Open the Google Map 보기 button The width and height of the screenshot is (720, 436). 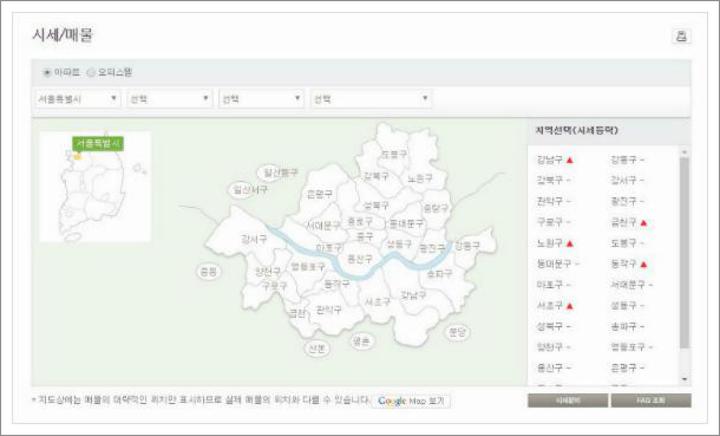pyautogui.click(x=411, y=401)
